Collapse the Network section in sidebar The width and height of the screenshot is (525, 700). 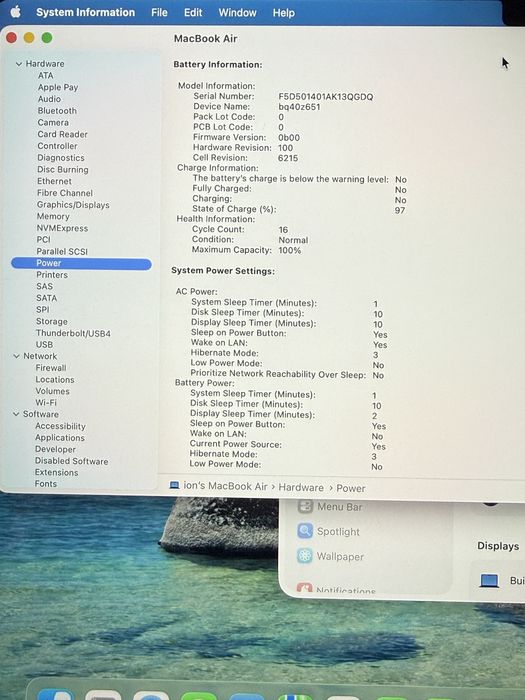(17, 356)
